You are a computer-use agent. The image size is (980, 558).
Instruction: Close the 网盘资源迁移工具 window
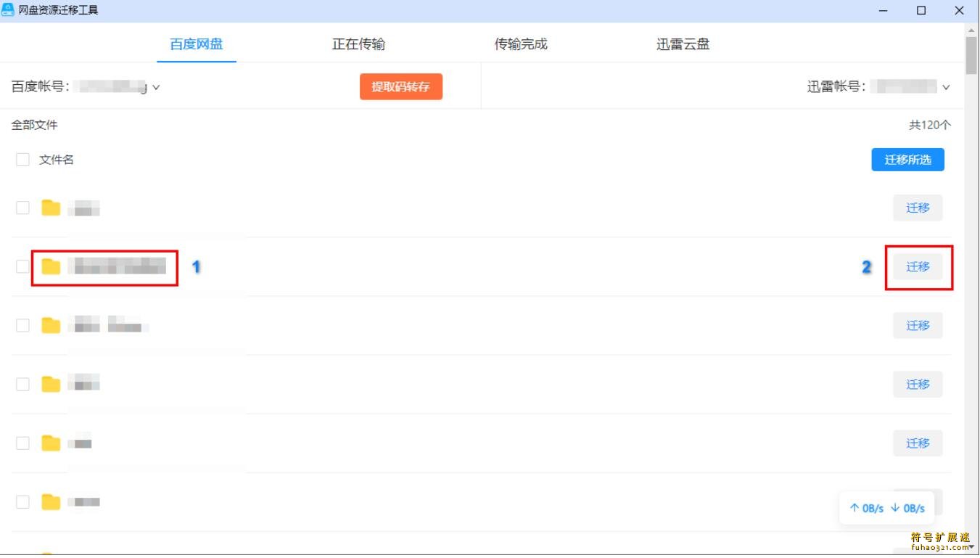(960, 10)
